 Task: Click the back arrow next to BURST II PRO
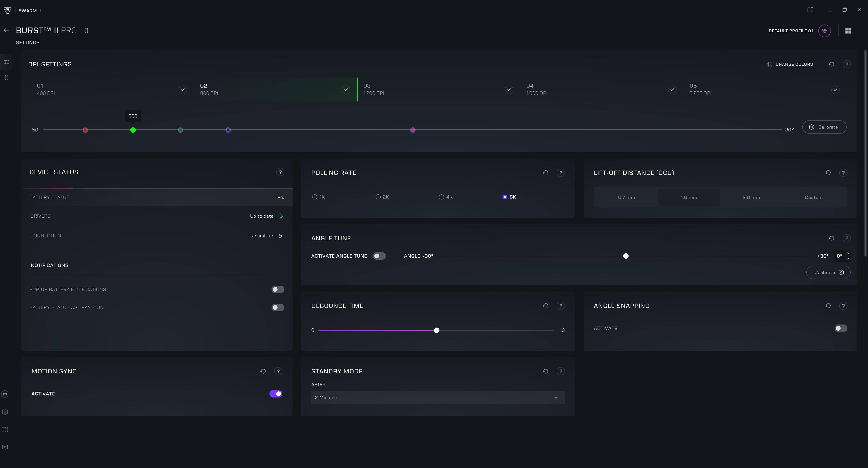6,30
